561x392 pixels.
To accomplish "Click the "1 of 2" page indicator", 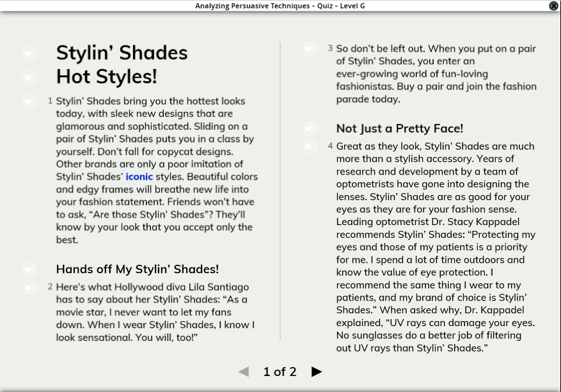I will point(280,372).
